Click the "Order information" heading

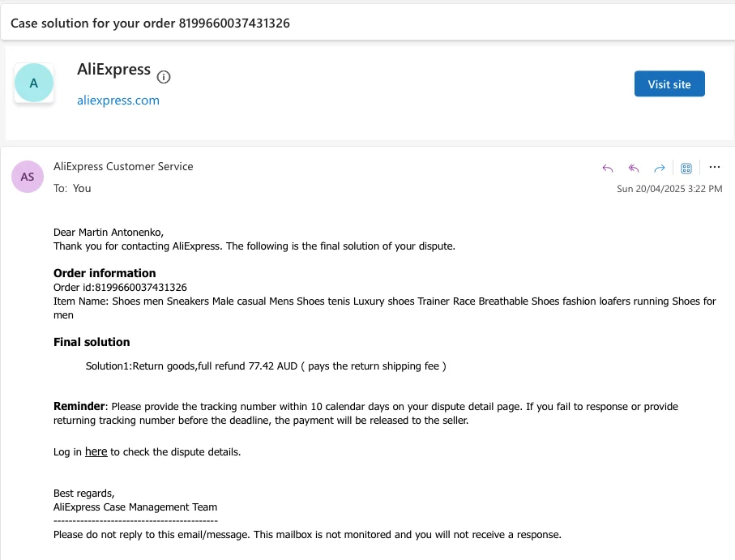(105, 273)
